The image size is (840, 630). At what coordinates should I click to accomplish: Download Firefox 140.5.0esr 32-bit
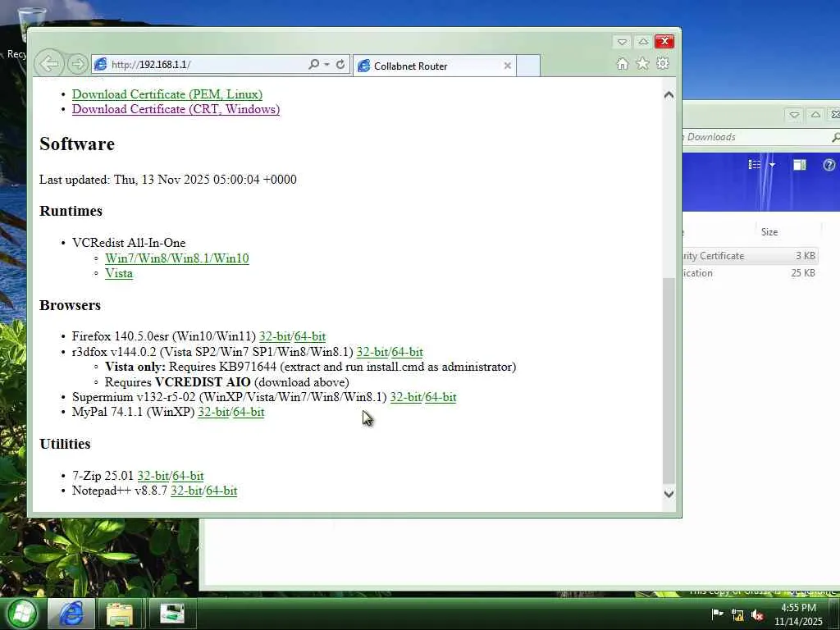coord(275,336)
